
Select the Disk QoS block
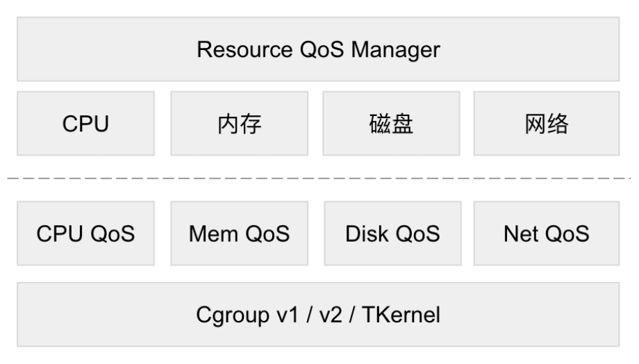point(392,233)
